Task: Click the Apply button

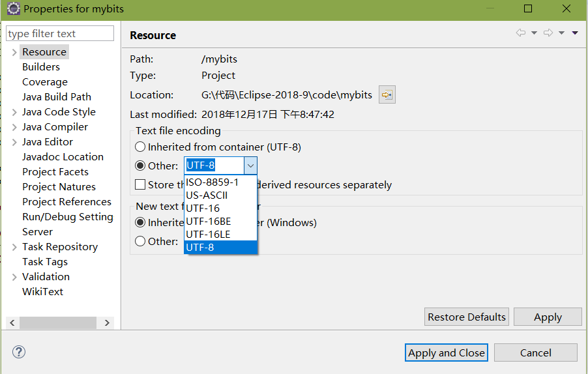Action: point(548,317)
